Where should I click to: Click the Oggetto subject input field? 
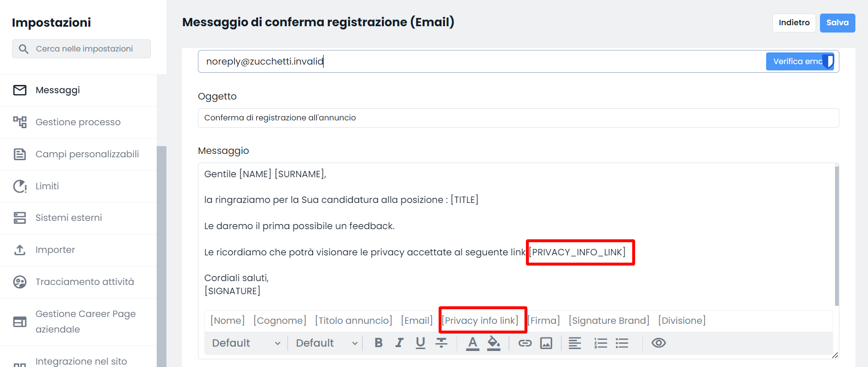pos(518,118)
